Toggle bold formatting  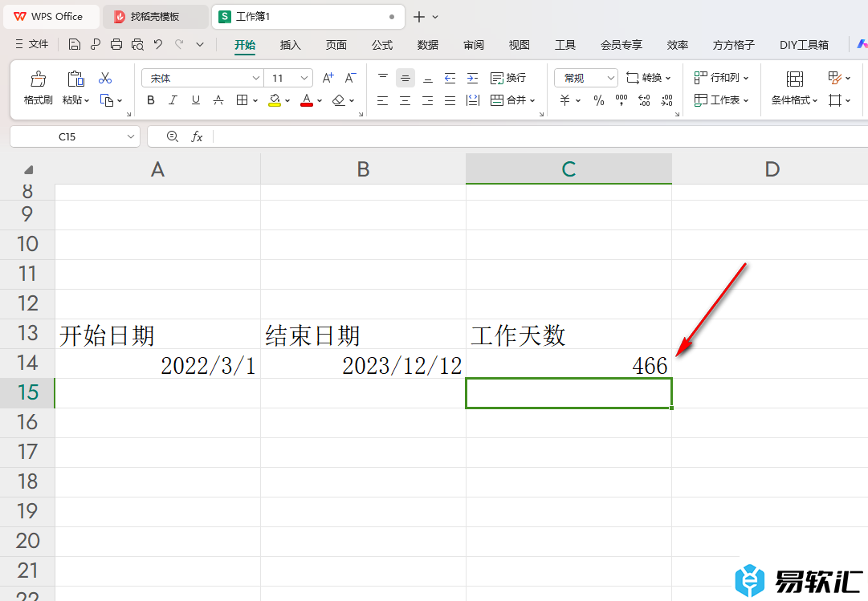(151, 100)
